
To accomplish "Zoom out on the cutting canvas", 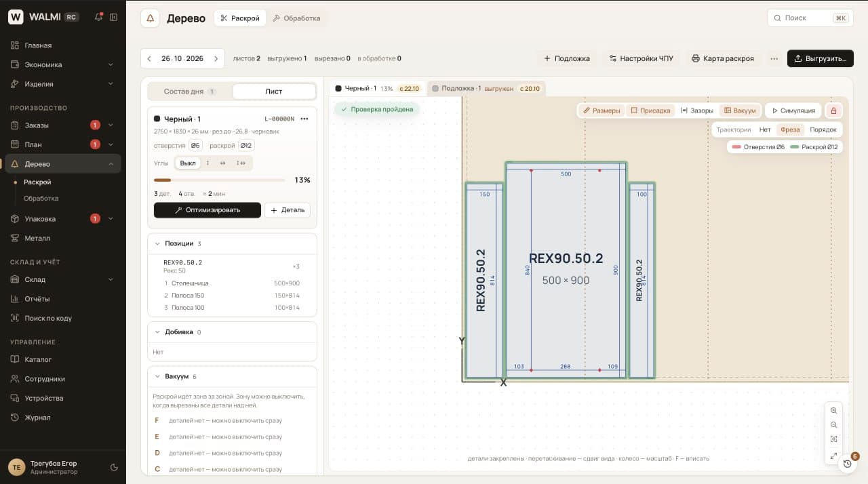I will point(833,425).
